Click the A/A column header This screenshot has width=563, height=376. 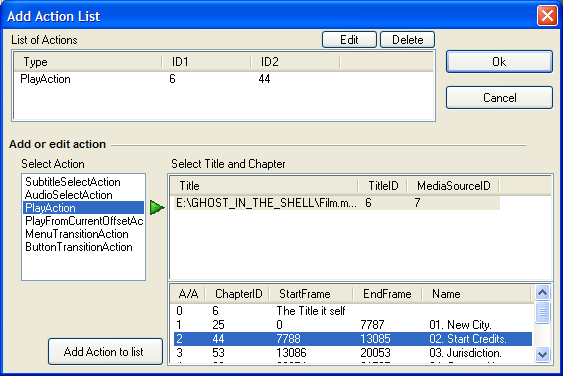188,294
